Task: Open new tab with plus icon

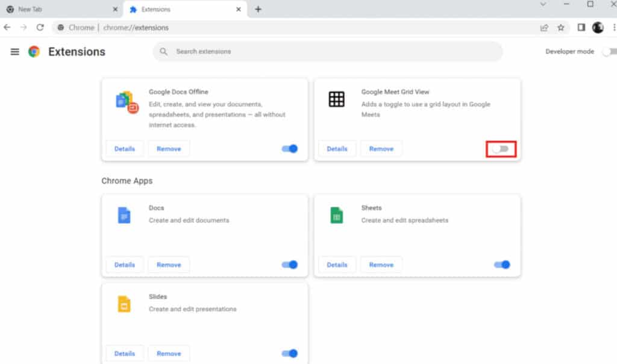Action: click(258, 9)
